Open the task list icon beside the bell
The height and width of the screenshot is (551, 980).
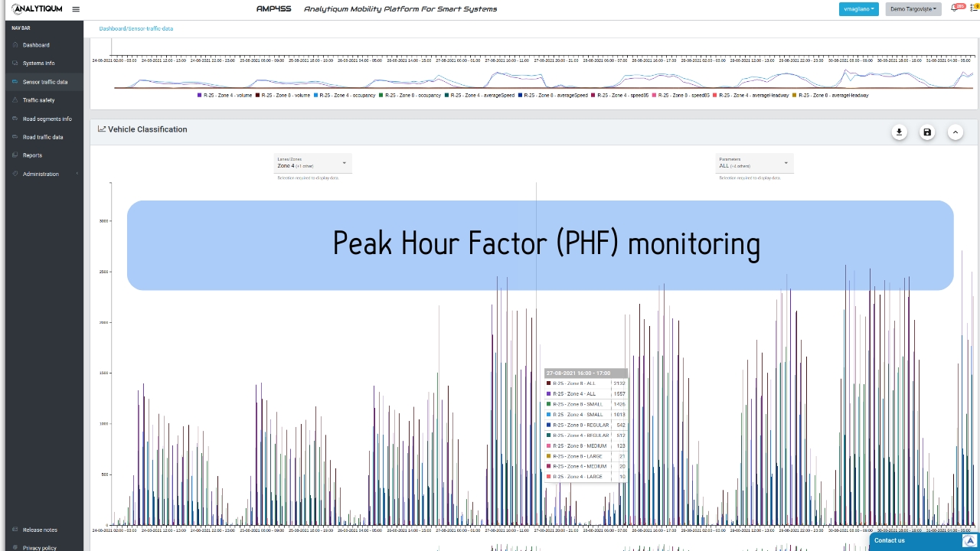974,8
